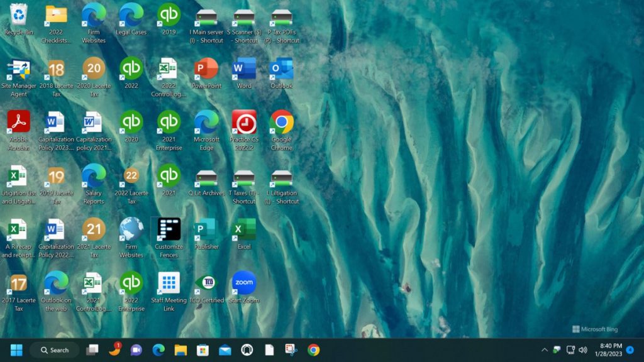Image resolution: width=644 pixels, height=362 pixels.
Task: Open the Recycle Bin
Action: 17,14
